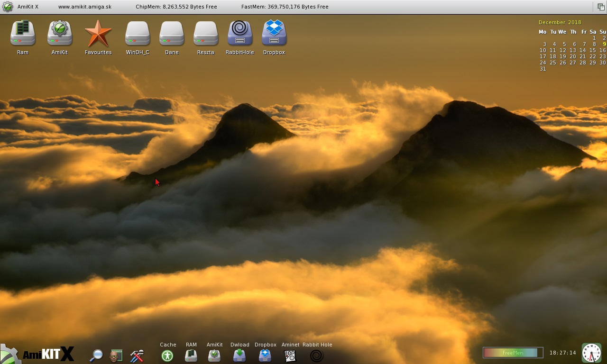607x364 pixels.
Task: Click the Cache dock icon
Action: click(x=167, y=355)
